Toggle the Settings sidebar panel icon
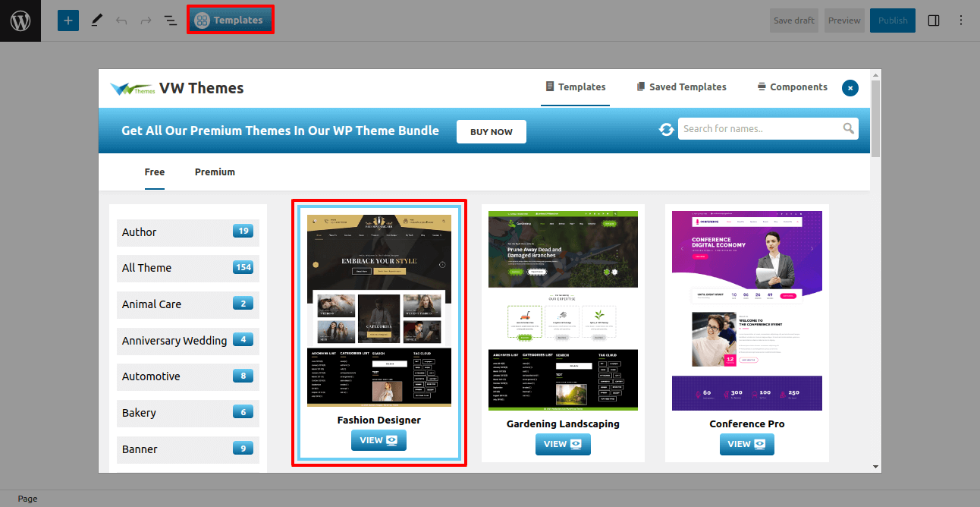Viewport: 980px width, 507px height. coord(934,20)
